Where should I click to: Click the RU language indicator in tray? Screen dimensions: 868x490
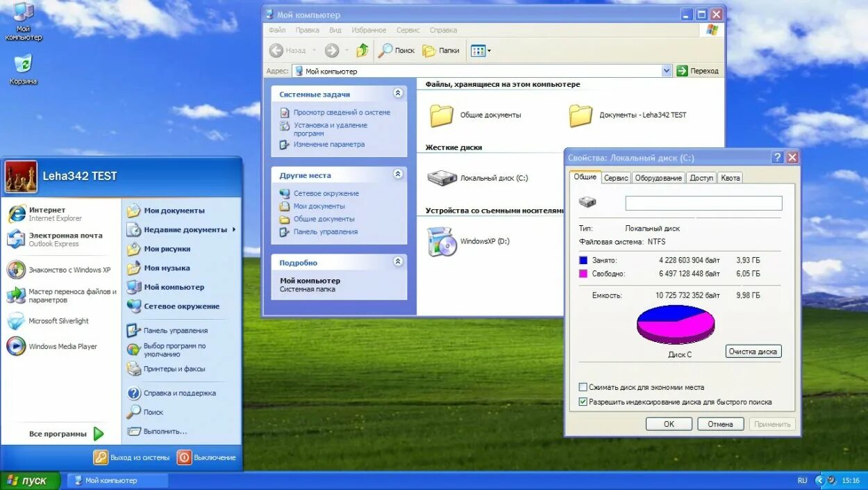click(x=803, y=481)
